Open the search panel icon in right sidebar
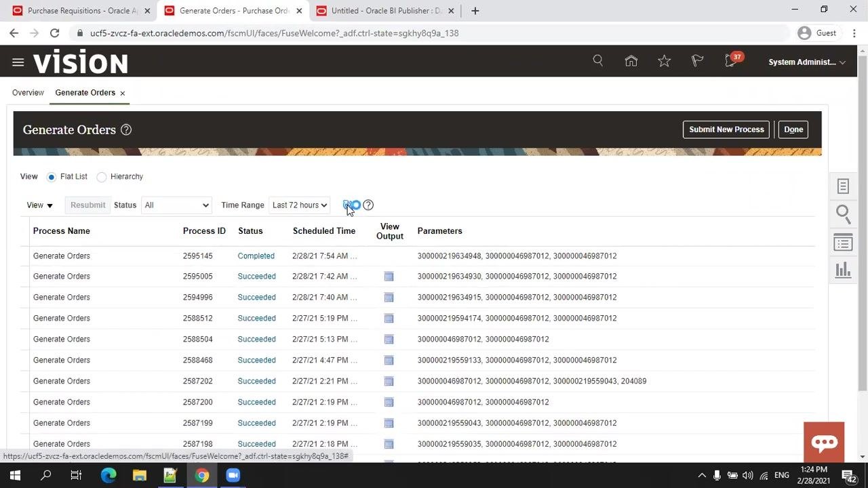The height and width of the screenshot is (488, 868). pyautogui.click(x=843, y=214)
